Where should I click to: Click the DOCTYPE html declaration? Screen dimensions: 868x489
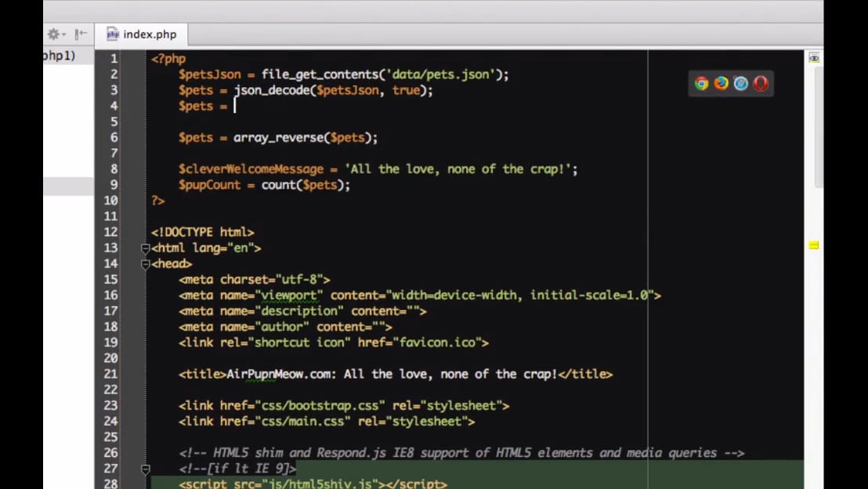pos(203,232)
